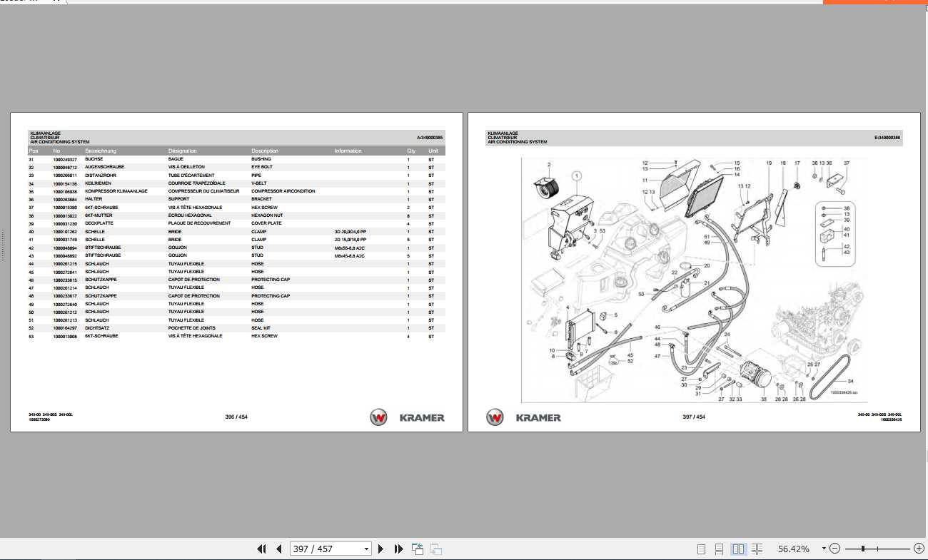928x560 pixels.
Task: Select 'AUGENSCHRAUBE' in row 32
Action: coord(104,167)
